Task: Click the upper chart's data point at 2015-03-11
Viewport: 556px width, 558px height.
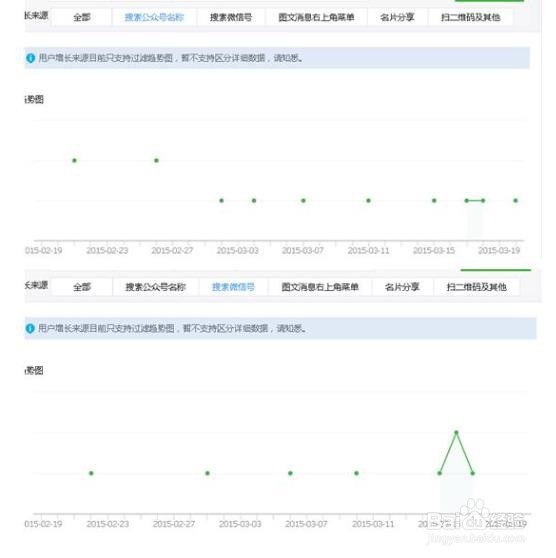Action: pyautogui.click(x=368, y=201)
